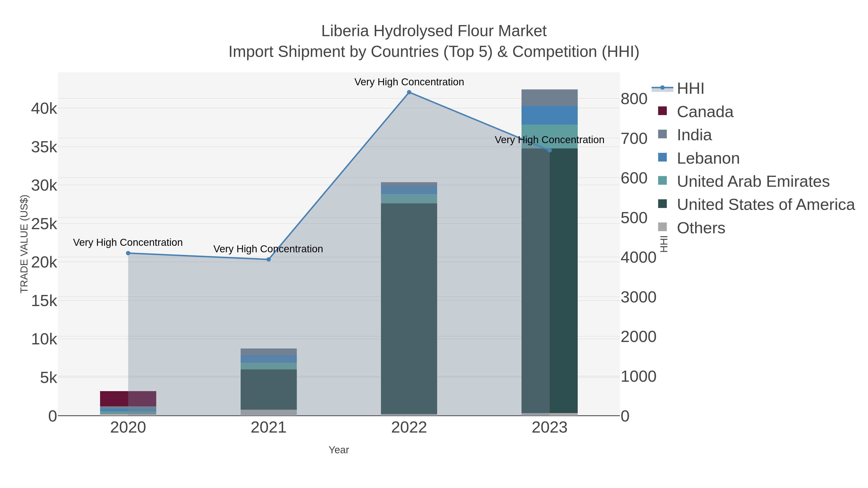Click the TRADE VALUE (US$) axis title
Screen dimensions: 868x488
pyautogui.click(x=24, y=244)
